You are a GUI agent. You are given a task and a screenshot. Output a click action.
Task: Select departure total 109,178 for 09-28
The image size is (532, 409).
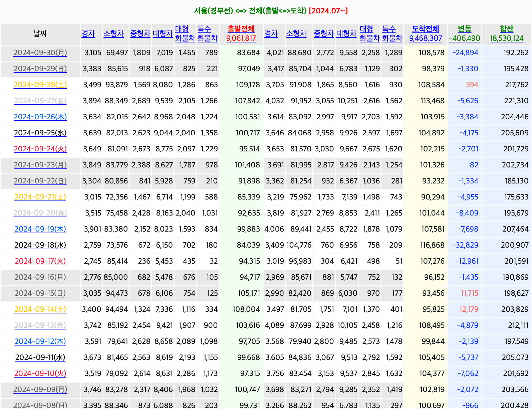(x=248, y=85)
